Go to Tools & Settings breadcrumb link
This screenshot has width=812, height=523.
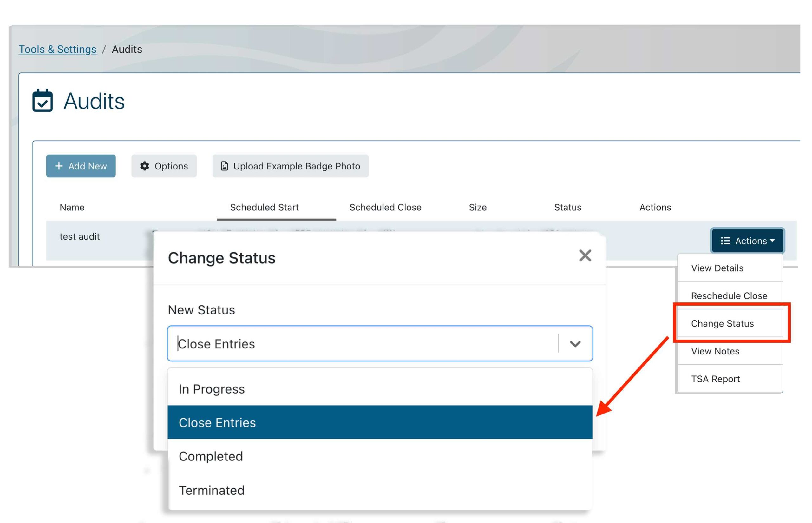57,49
